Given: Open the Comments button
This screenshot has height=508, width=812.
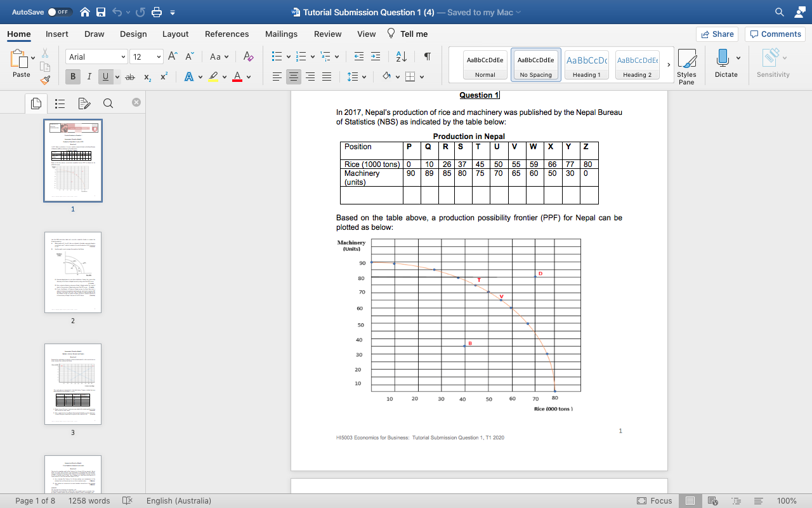Looking at the screenshot, I should pos(775,34).
